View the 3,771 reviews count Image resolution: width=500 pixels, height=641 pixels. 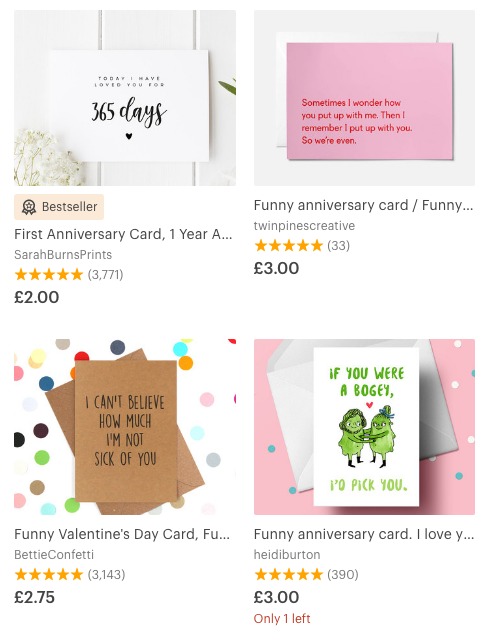pos(105,274)
